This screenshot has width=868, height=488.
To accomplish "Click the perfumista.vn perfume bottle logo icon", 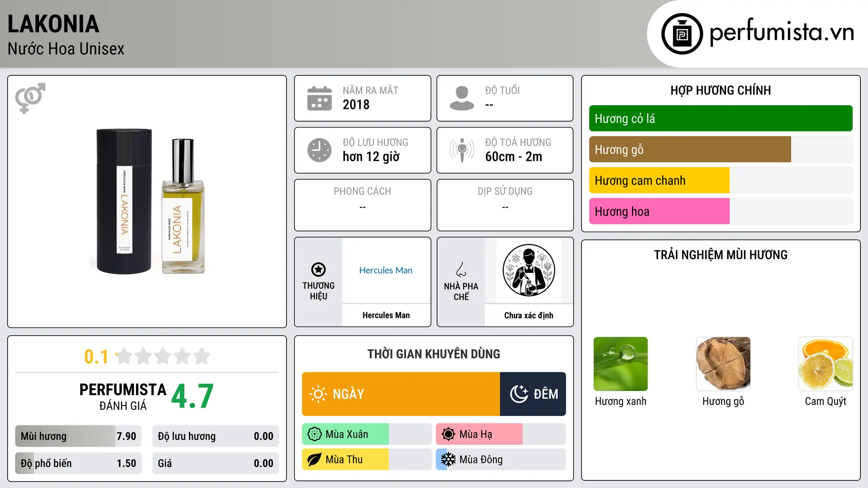I will click(682, 34).
